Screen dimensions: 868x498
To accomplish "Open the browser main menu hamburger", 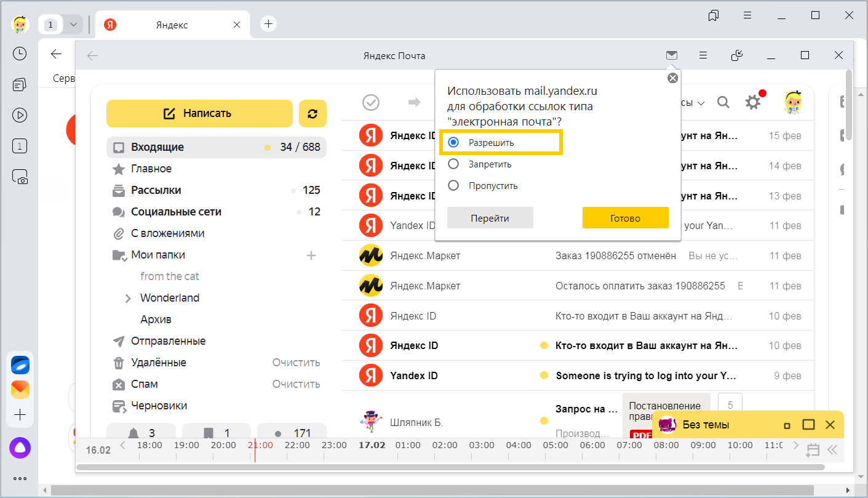I will coord(747,16).
